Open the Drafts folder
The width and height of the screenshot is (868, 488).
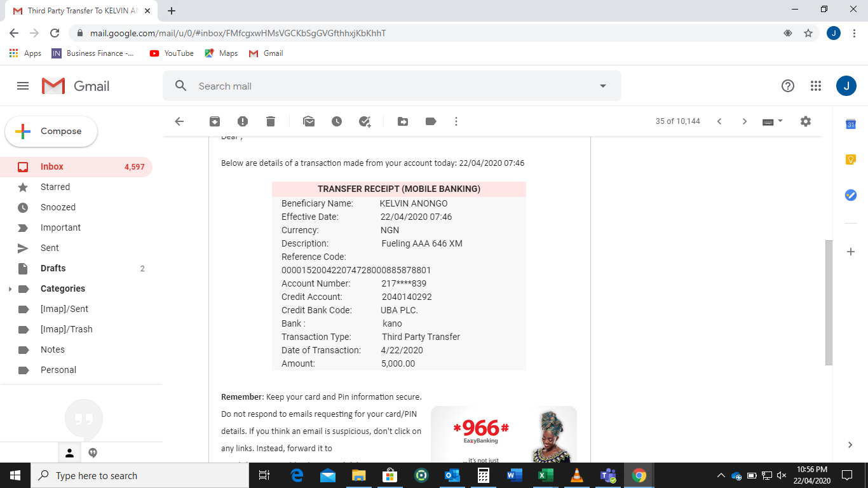(76, 268)
